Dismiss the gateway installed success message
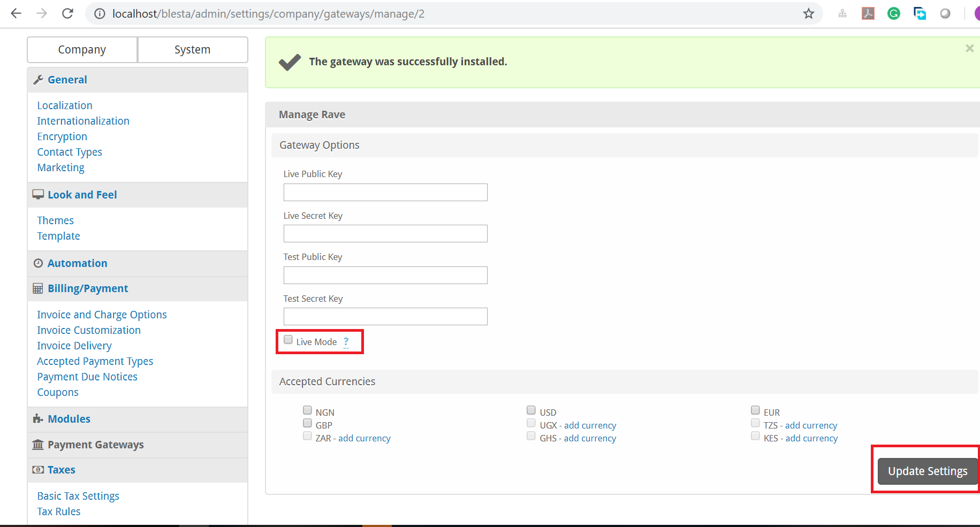Viewport: 980px width, 527px height. [x=969, y=49]
